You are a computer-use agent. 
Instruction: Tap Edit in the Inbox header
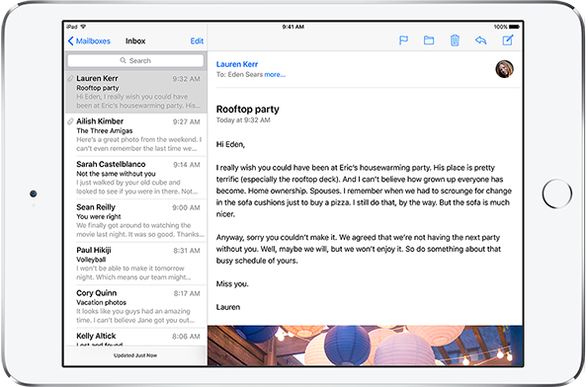pyautogui.click(x=197, y=40)
